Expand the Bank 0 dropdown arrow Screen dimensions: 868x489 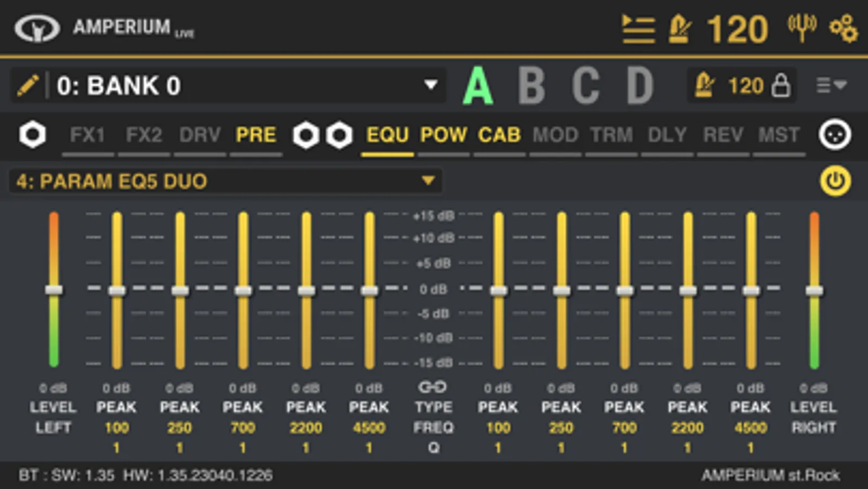(431, 85)
